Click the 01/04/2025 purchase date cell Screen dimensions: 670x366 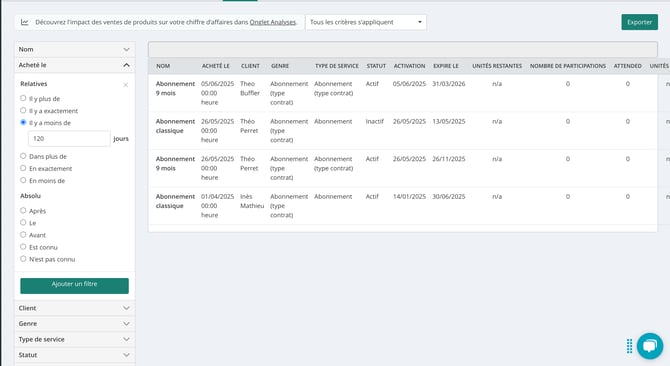(x=217, y=206)
